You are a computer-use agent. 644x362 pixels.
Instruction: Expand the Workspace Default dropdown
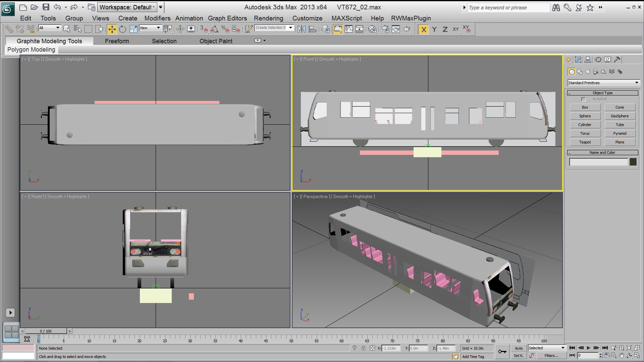[127, 7]
